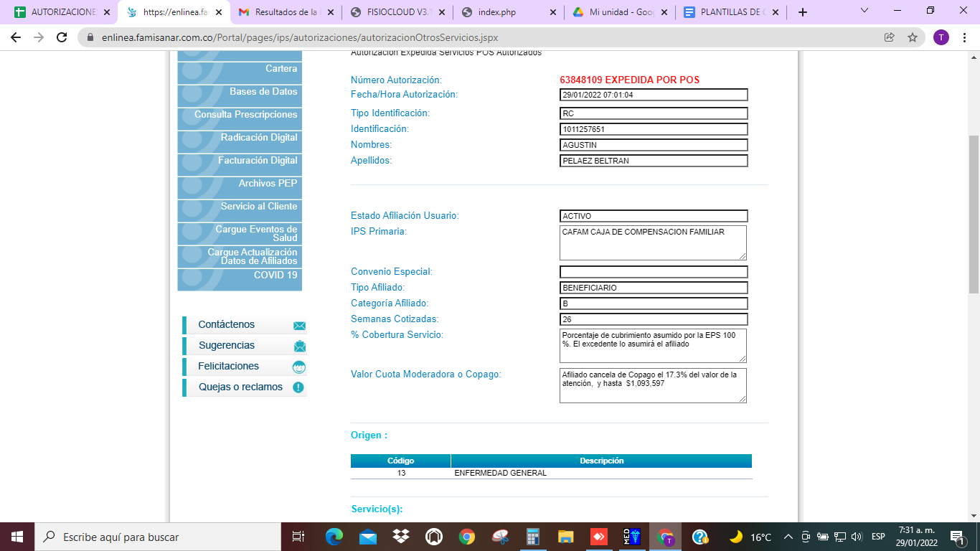Click the Felicitaciones link

pos(228,367)
